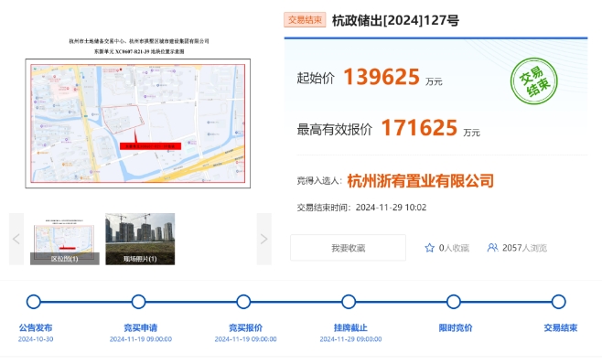Click the 公告发布 timeline circle
Screen dimensions: 602x364
[34, 302]
